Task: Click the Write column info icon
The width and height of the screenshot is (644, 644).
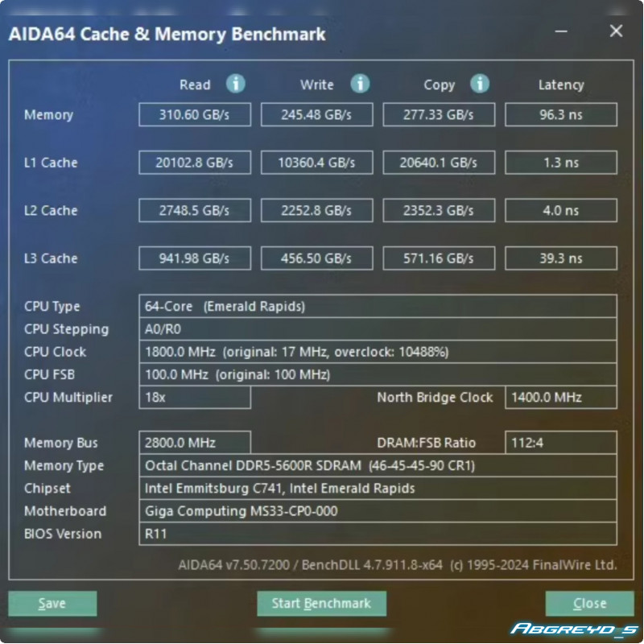Action: (360, 84)
